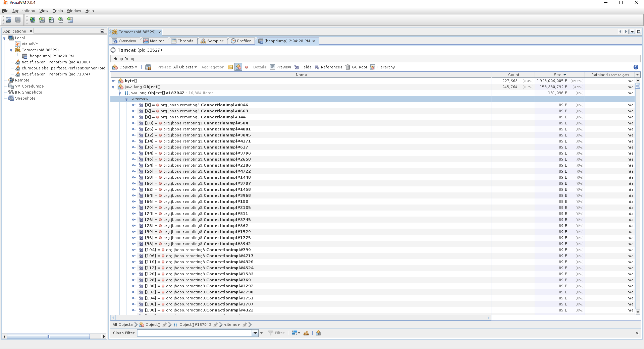The width and height of the screenshot is (644, 349).
Task: Click the heap dump compare icon beside Objects
Action: [148, 67]
